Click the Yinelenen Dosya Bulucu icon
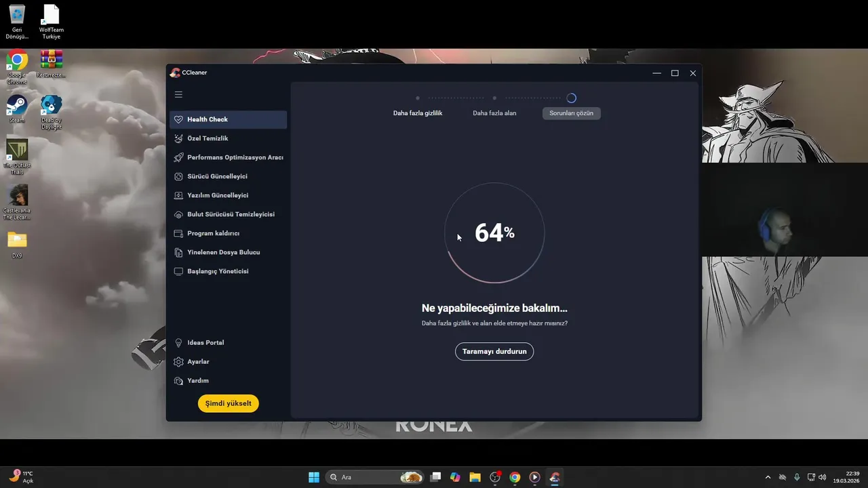 (178, 252)
